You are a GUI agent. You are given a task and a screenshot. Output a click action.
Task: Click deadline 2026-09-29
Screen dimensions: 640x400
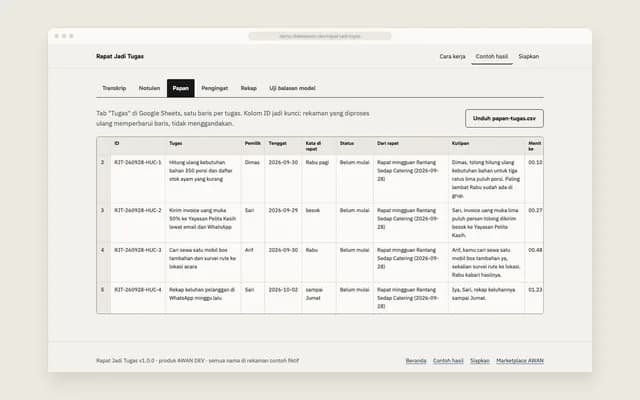point(283,223)
